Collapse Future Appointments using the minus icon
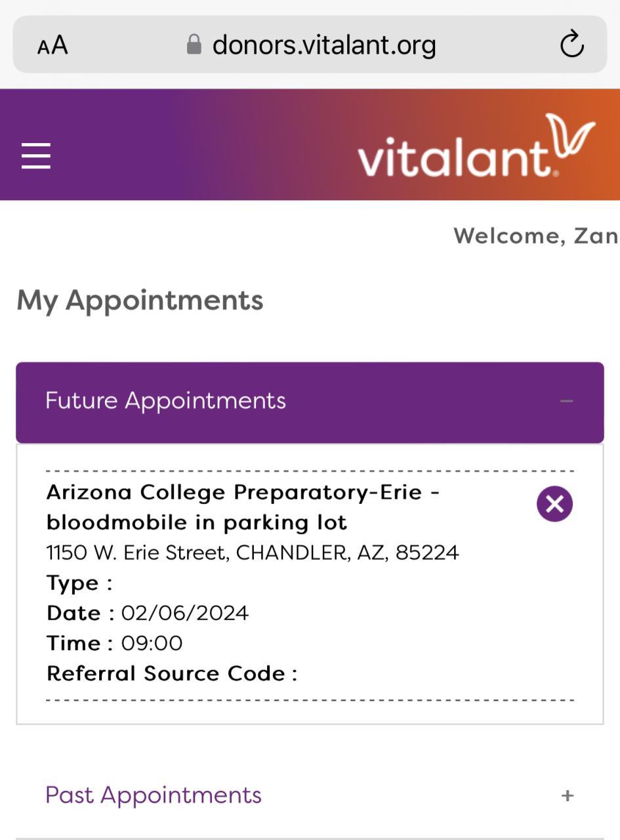Viewport: 620px width, 840px height. click(x=567, y=401)
